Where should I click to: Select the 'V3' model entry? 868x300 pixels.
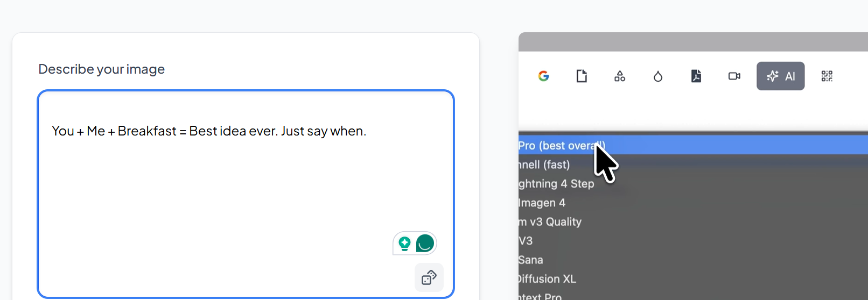(x=526, y=241)
